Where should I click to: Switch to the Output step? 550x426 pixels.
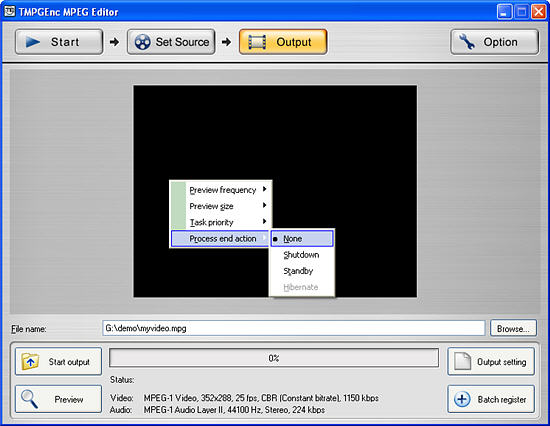(x=283, y=42)
